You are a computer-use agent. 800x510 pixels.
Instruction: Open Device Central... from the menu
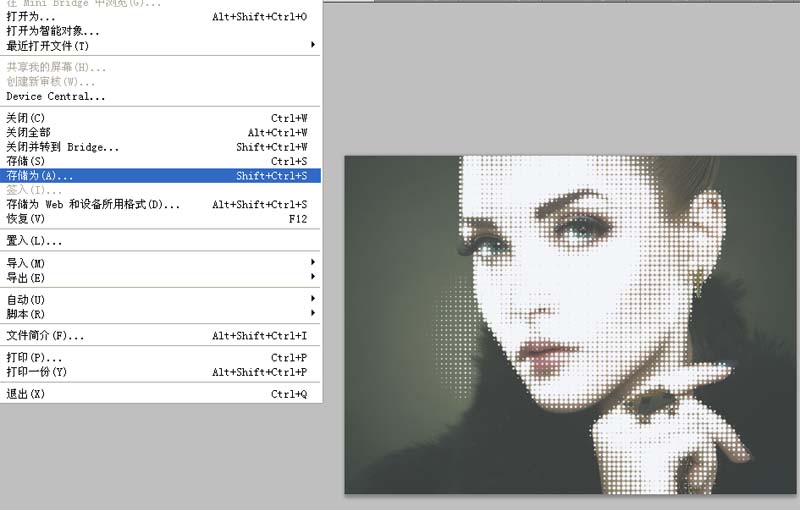click(55, 96)
